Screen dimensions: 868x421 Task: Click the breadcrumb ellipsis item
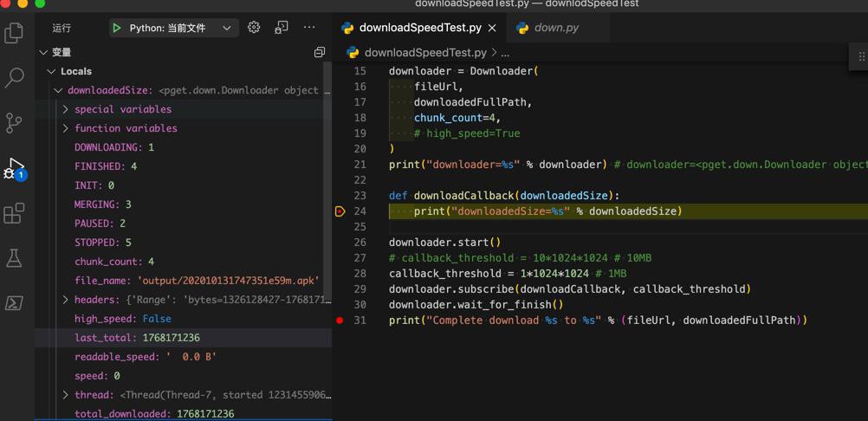[505, 53]
